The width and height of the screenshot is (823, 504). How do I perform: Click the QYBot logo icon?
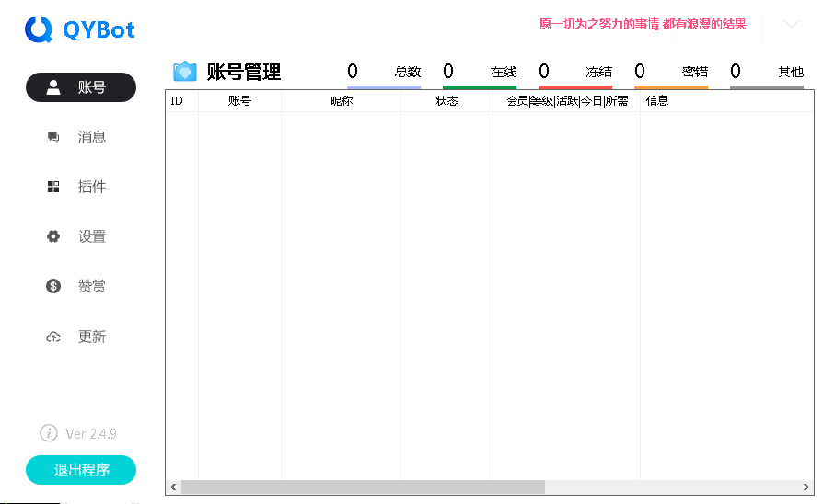39,29
